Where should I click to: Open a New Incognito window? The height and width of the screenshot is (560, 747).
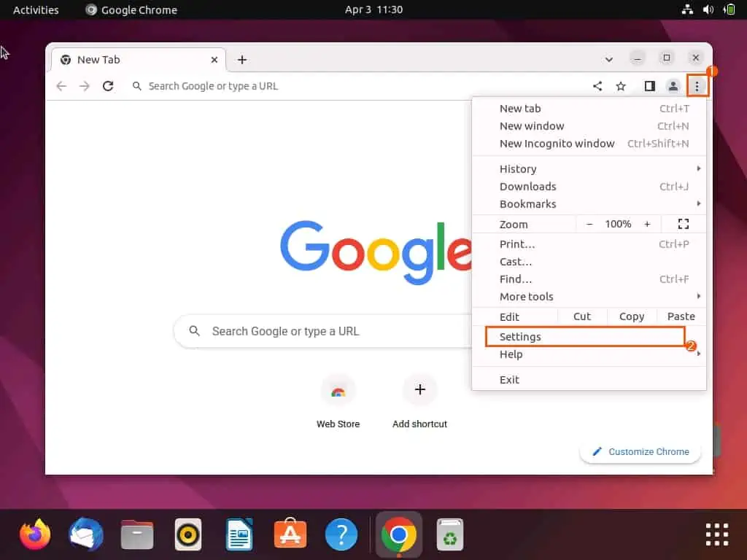tap(557, 143)
